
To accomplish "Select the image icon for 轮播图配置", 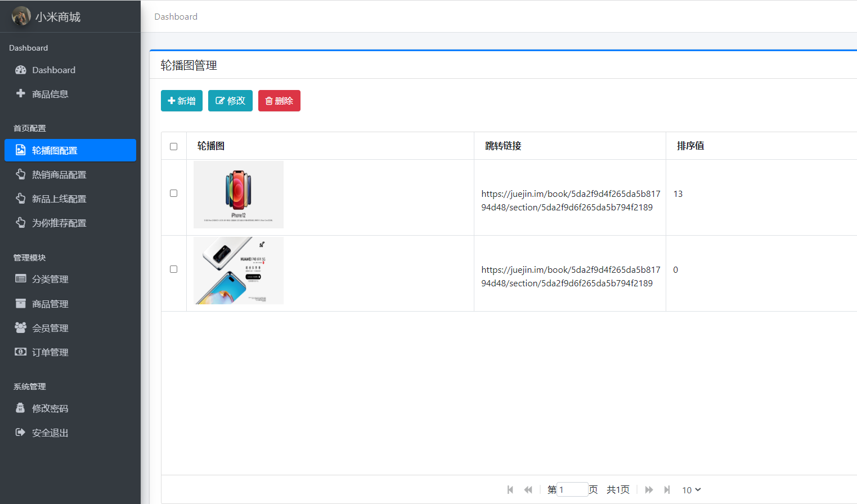I will tap(21, 150).
